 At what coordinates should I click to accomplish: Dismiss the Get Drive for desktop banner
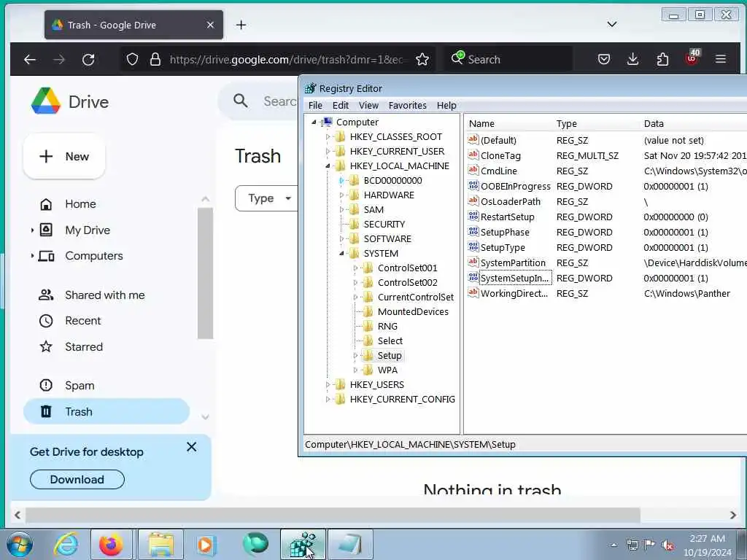click(x=192, y=447)
